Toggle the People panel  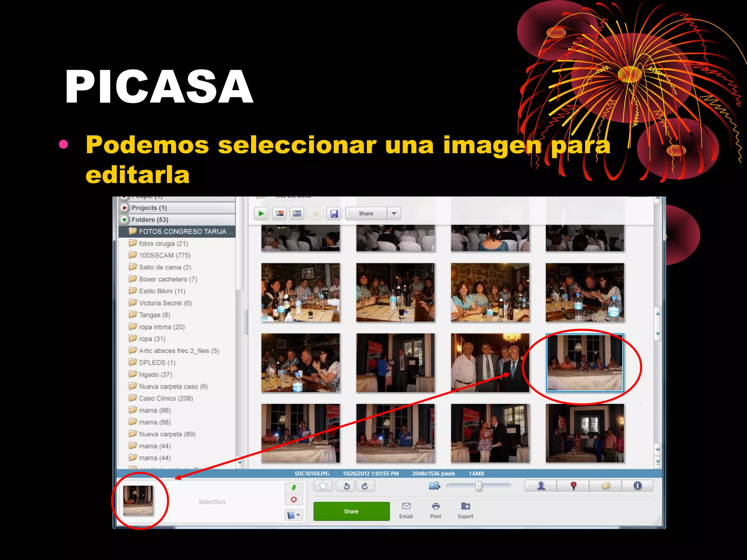point(541,486)
